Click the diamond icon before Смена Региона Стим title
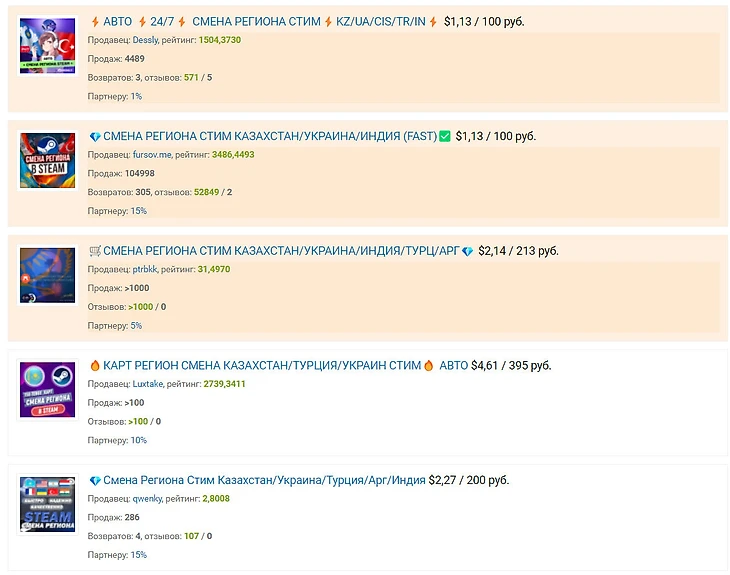730x575 pixels. coord(95,481)
